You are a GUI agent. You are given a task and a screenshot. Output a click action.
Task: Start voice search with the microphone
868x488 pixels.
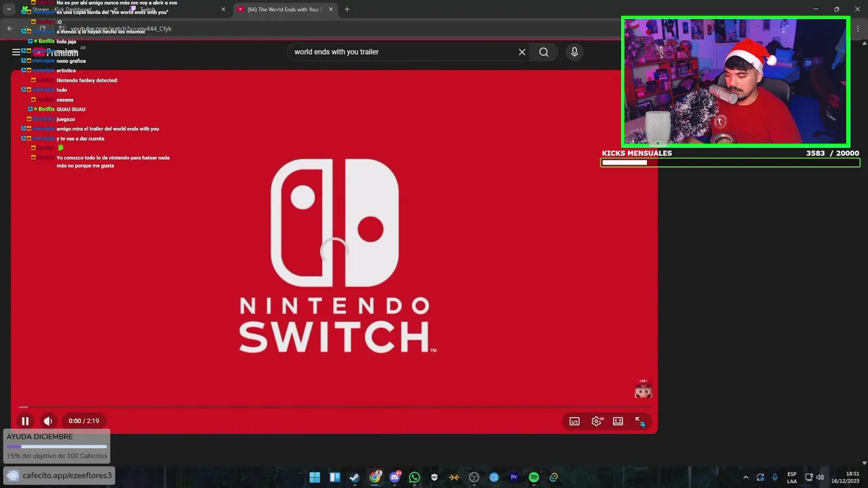click(x=574, y=52)
